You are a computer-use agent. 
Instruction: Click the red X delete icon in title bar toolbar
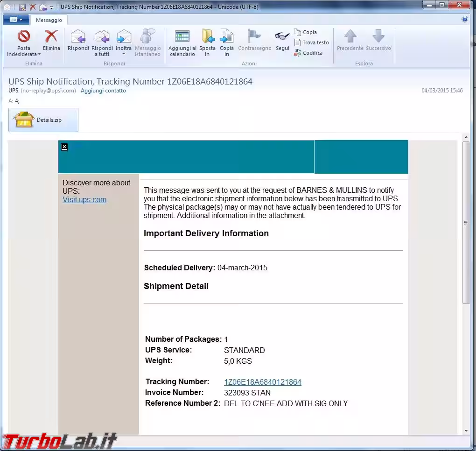coord(33,7)
